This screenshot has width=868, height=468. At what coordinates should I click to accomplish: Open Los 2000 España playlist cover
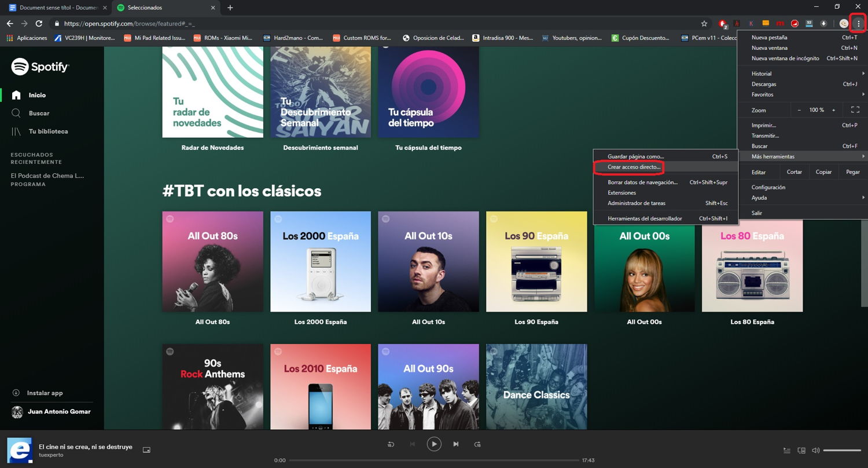click(321, 262)
